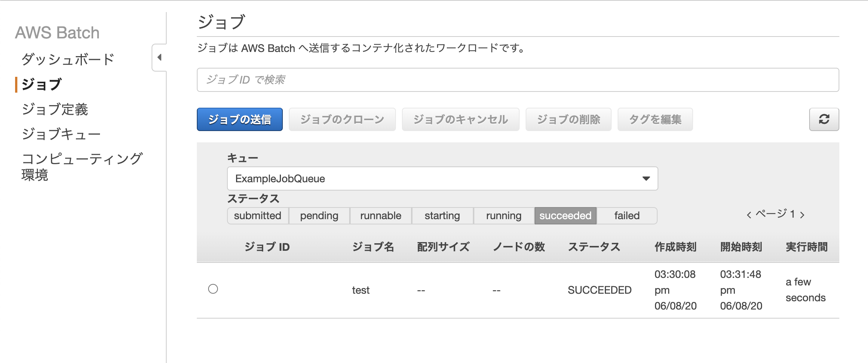Click the タグを編集 button

pos(655,119)
